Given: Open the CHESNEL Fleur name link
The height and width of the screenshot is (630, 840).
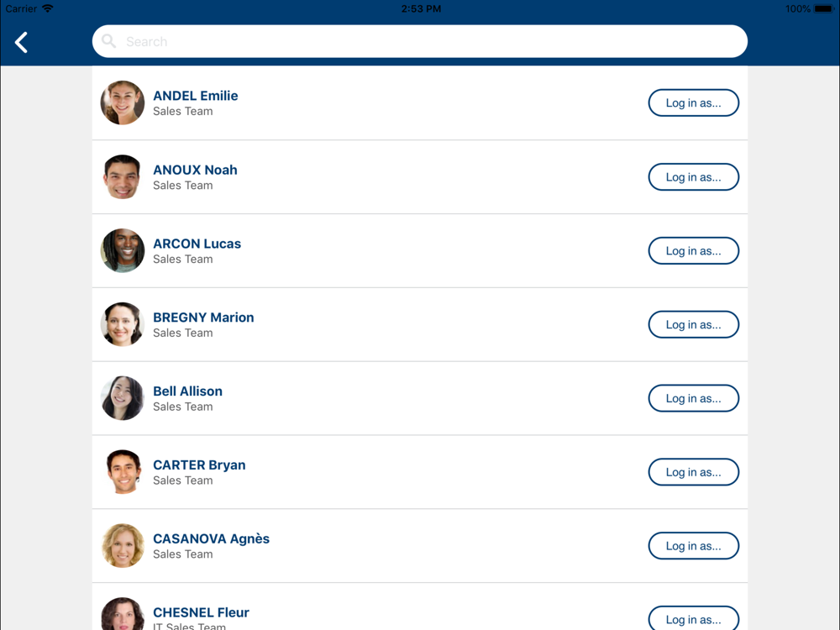Looking at the screenshot, I should (201, 612).
